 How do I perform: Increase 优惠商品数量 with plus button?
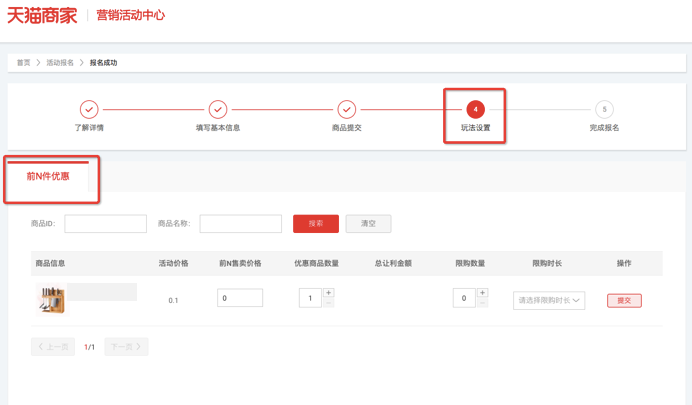tap(329, 293)
